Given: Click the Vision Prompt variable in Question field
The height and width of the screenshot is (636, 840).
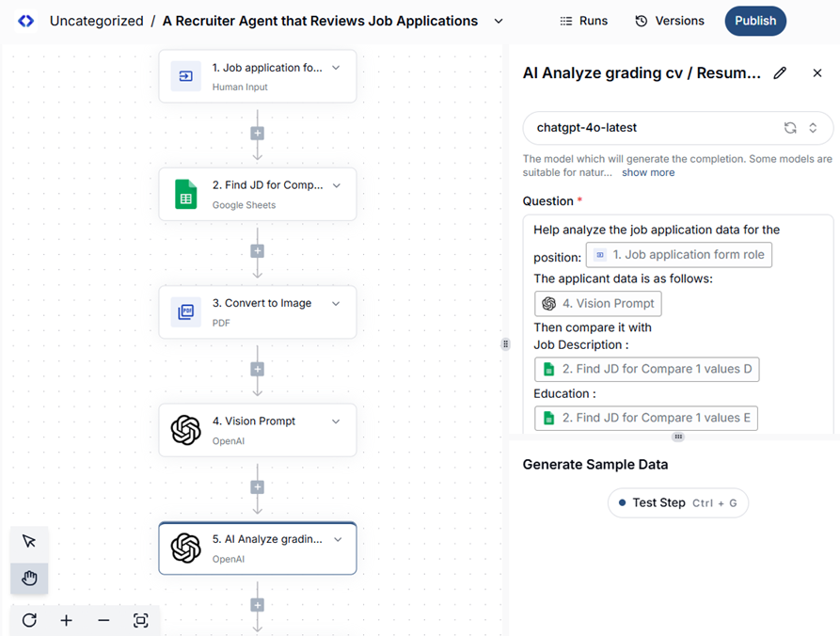Looking at the screenshot, I should click(x=597, y=303).
